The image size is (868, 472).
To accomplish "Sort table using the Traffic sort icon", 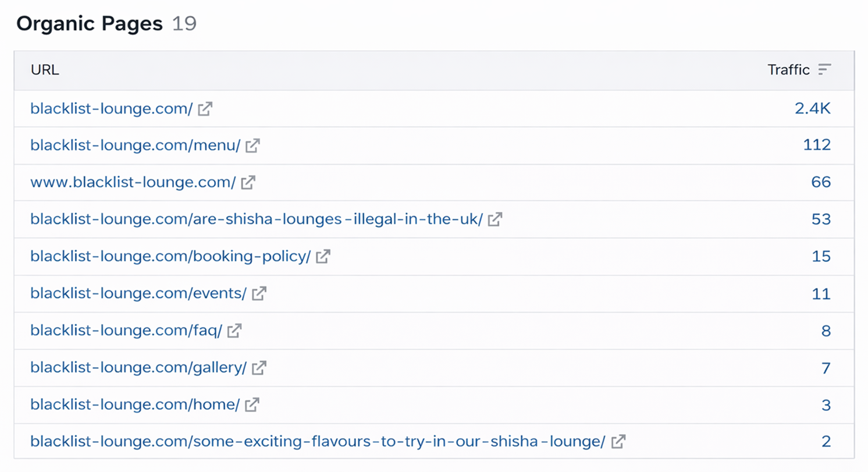I will (824, 70).
